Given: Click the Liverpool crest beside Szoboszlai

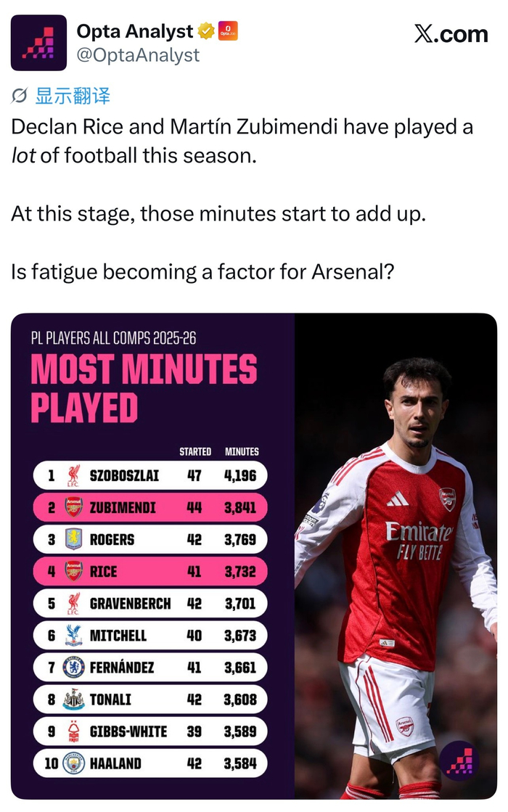Looking at the screenshot, I should pos(73,476).
